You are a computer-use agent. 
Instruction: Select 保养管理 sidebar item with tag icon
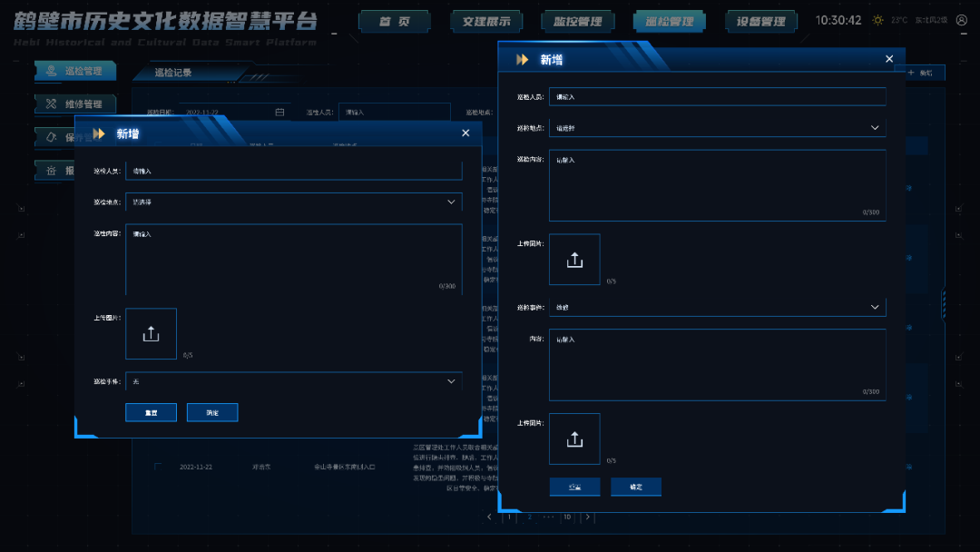[x=55, y=137]
